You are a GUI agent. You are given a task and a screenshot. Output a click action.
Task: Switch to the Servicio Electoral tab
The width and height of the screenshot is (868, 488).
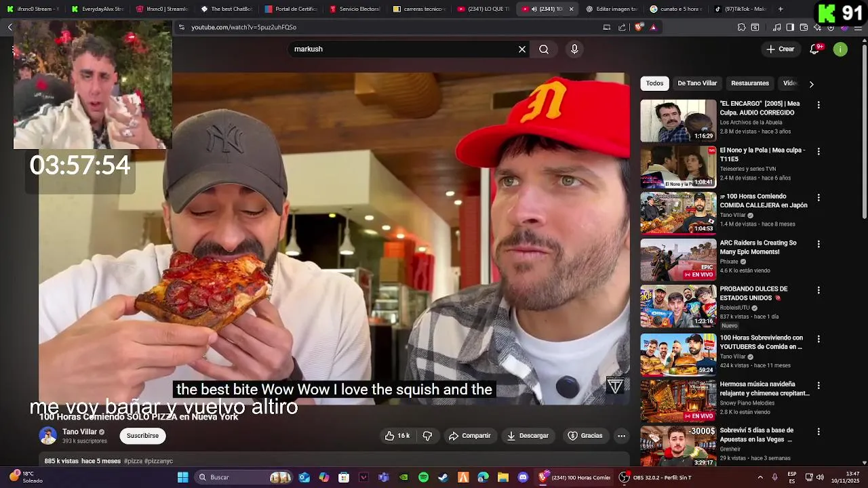[355, 9]
